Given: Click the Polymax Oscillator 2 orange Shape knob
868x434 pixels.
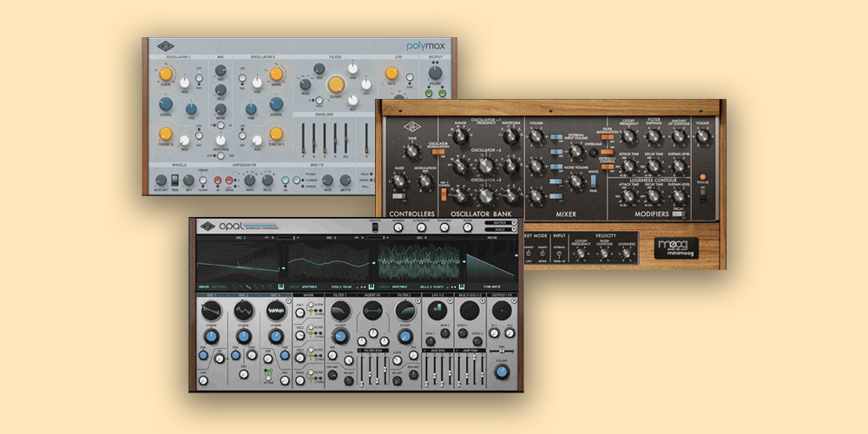Looking at the screenshot, I should tap(276, 74).
